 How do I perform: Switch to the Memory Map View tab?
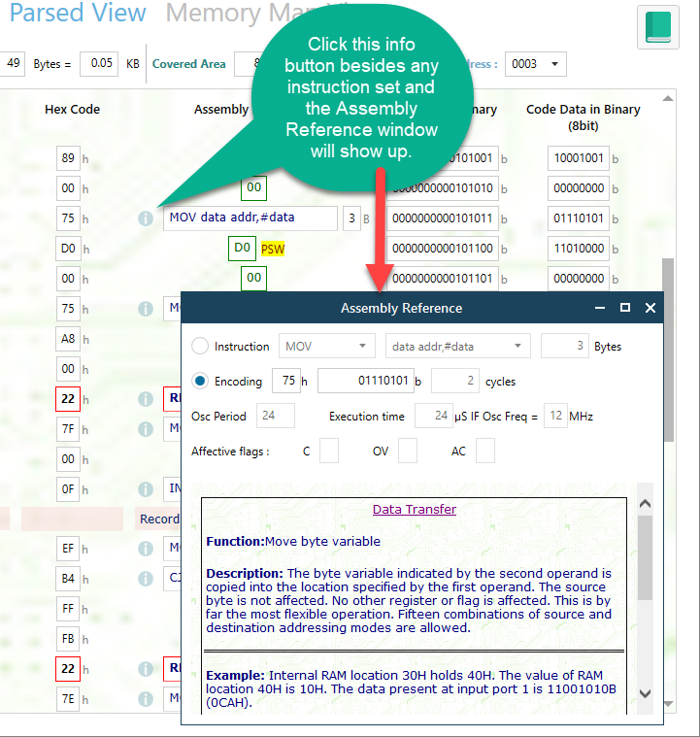click(223, 14)
